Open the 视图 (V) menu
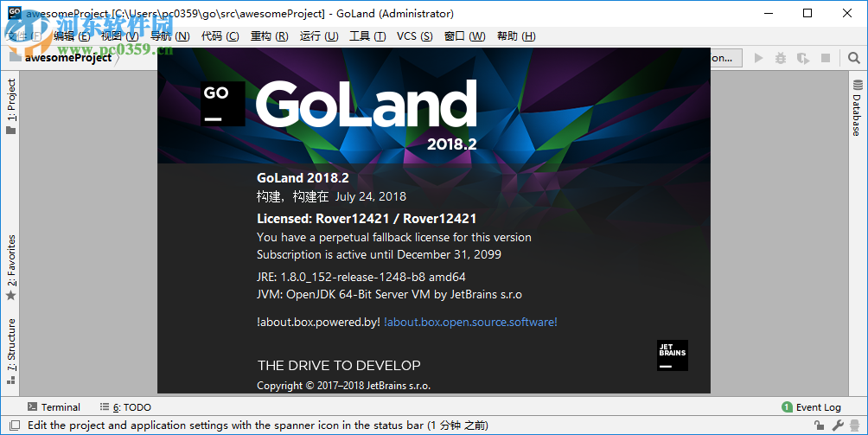Viewport: 868px width, 435px height. coord(120,36)
